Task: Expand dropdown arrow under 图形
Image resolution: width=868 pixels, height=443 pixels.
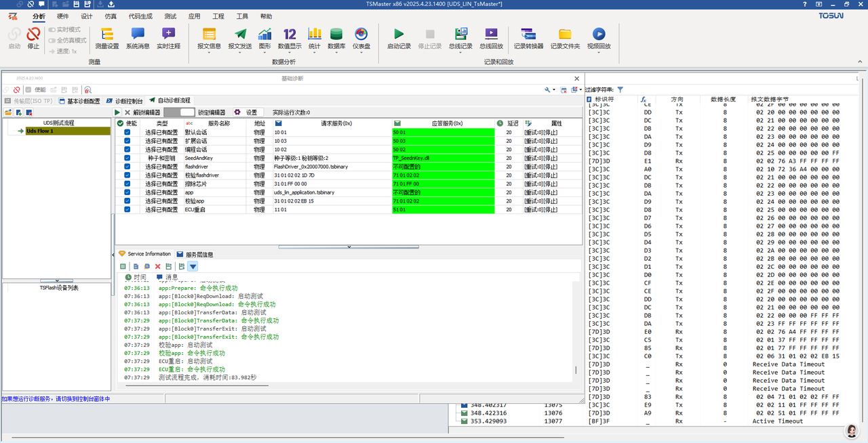Action: click(265, 52)
